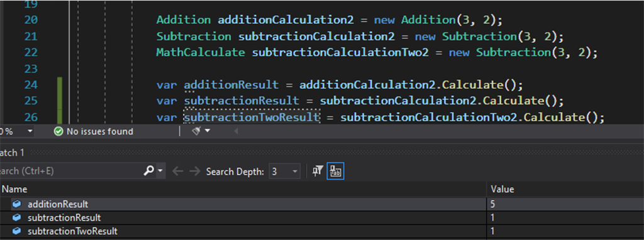Viewport: 644px width, 240px height.
Task: Click the find previous left arrow
Action: (x=177, y=171)
